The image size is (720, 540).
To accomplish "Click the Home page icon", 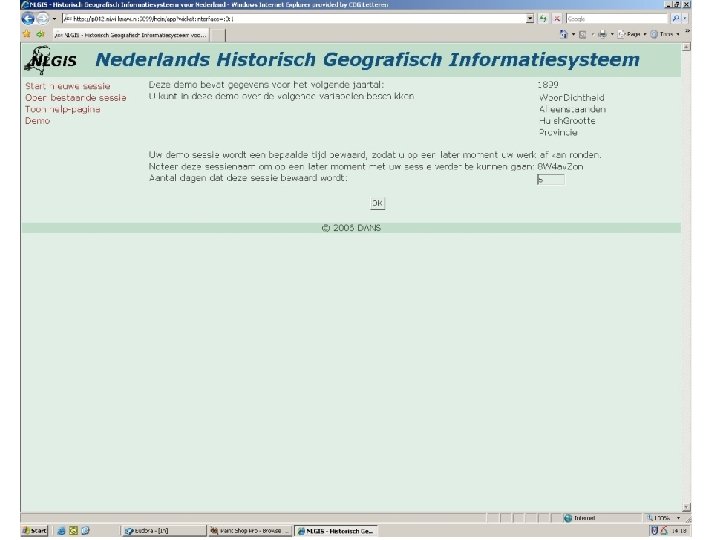I will [x=563, y=34].
